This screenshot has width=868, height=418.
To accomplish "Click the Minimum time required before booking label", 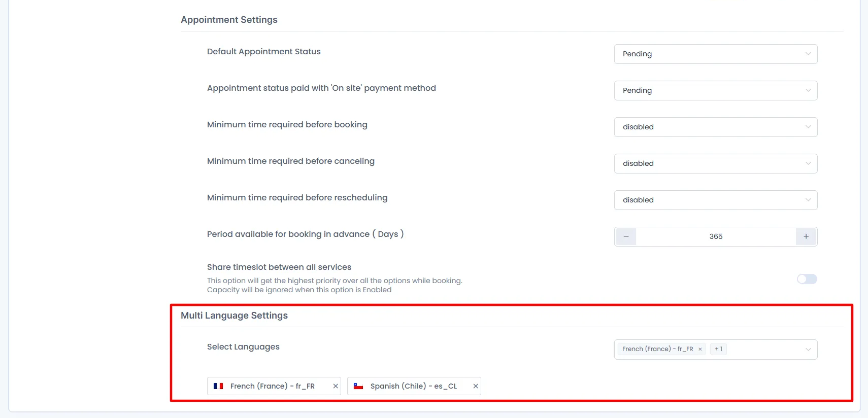I will [287, 125].
